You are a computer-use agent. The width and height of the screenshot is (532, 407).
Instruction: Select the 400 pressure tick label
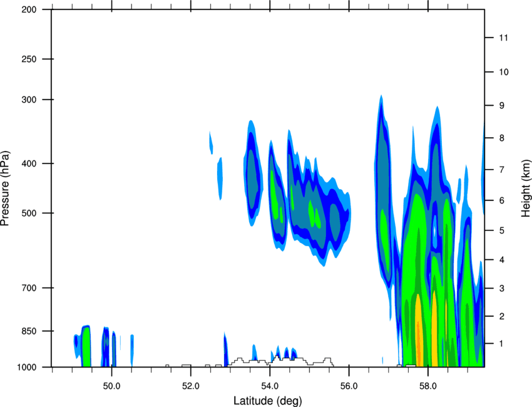point(29,163)
